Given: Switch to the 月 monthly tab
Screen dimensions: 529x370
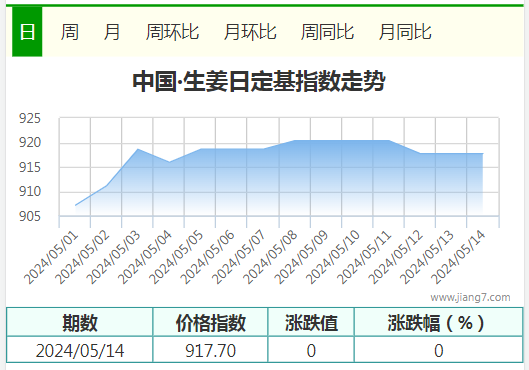Looking at the screenshot, I should coord(112,32).
